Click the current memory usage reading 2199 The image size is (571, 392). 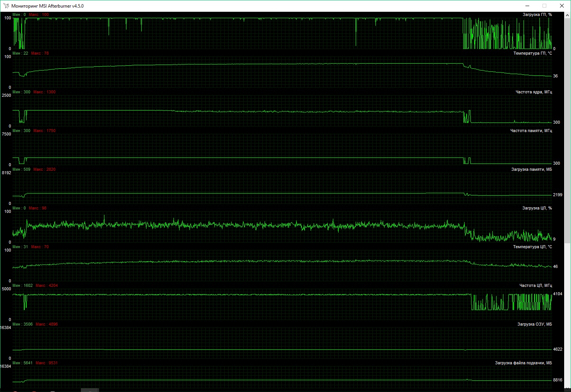click(558, 195)
